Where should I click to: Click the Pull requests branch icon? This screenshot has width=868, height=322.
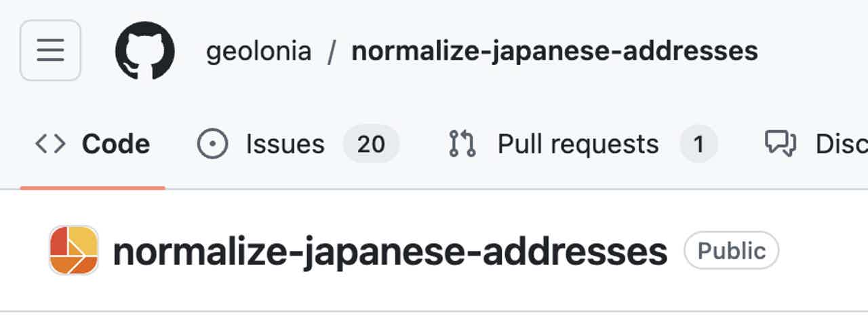[462, 144]
